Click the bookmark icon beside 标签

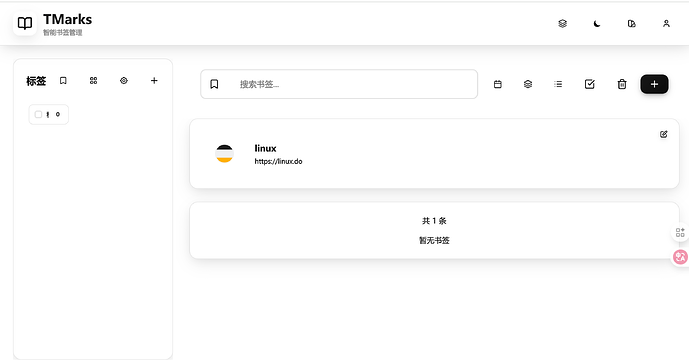[63, 80]
